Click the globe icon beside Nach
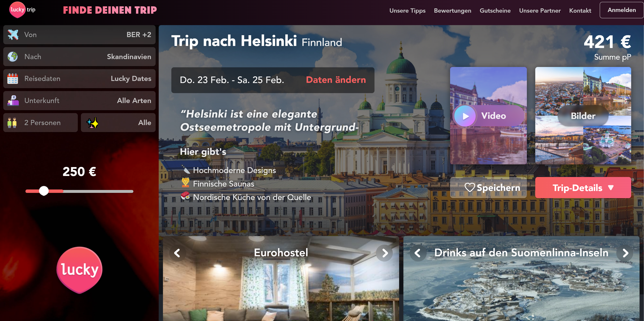 [12, 56]
